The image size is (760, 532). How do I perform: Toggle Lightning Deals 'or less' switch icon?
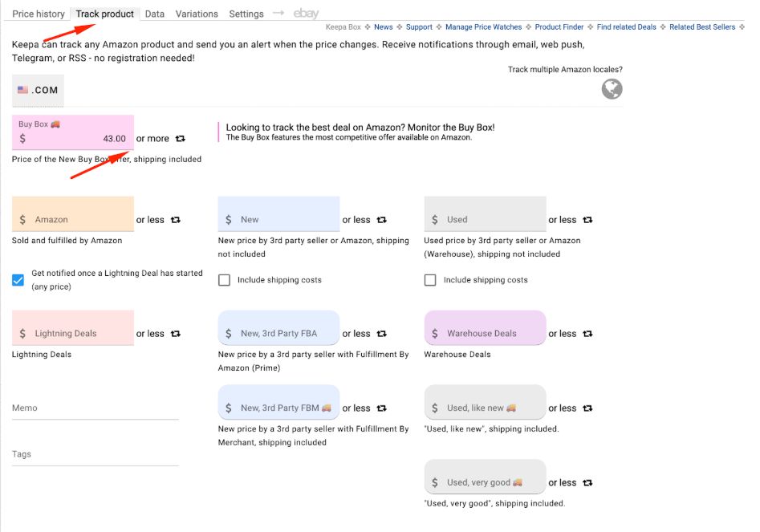point(176,334)
